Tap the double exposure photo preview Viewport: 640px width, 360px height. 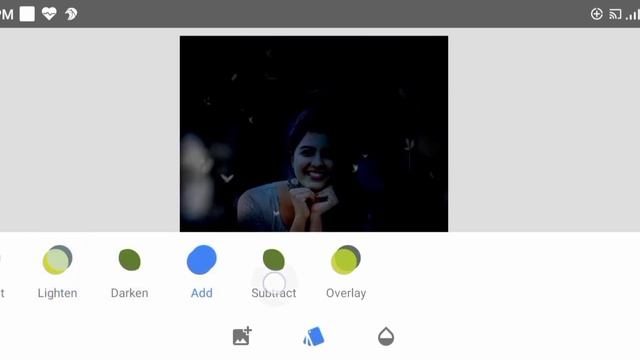(314, 134)
